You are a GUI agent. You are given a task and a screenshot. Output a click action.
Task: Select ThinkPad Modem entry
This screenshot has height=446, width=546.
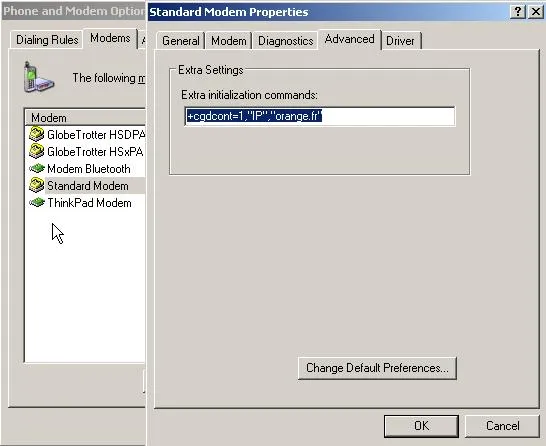[x=89, y=203]
